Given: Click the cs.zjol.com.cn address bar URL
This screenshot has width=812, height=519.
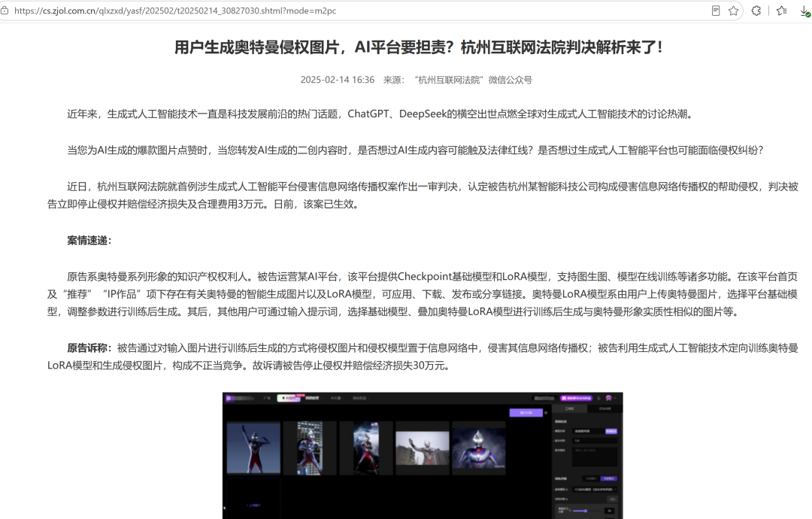Looking at the screenshot, I should click(175, 11).
